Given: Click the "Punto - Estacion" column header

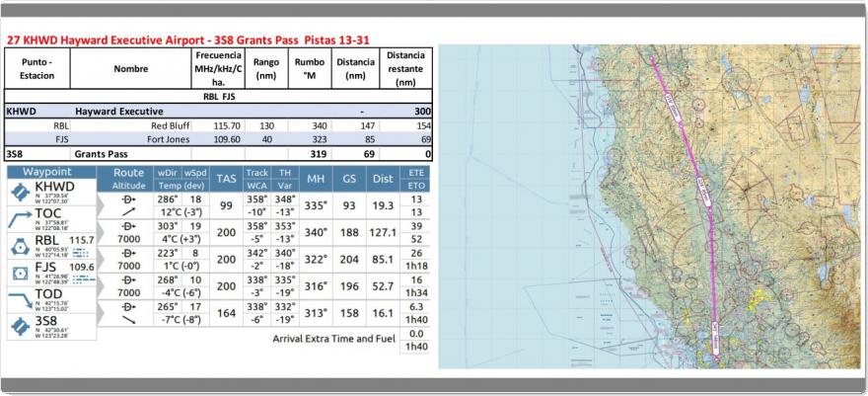Looking at the screenshot, I should (37, 69).
